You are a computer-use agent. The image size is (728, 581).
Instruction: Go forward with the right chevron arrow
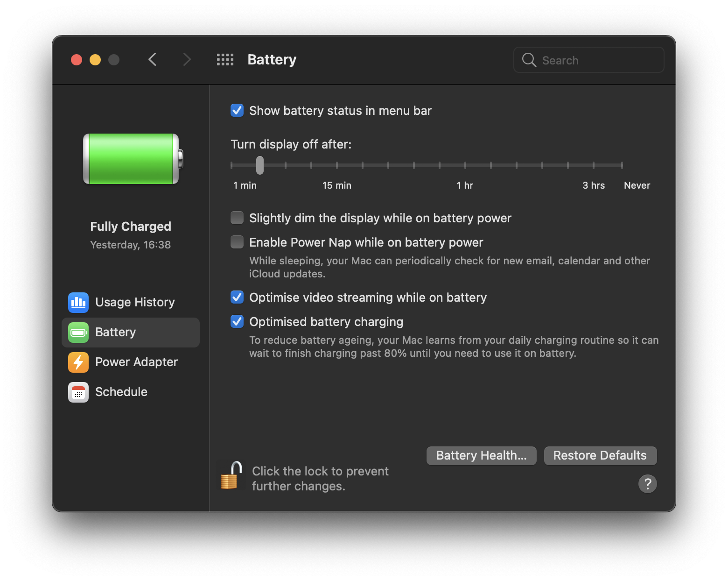(187, 60)
